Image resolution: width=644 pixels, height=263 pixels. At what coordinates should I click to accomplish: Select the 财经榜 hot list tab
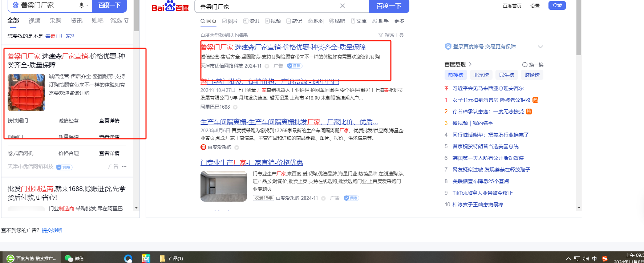point(532,75)
